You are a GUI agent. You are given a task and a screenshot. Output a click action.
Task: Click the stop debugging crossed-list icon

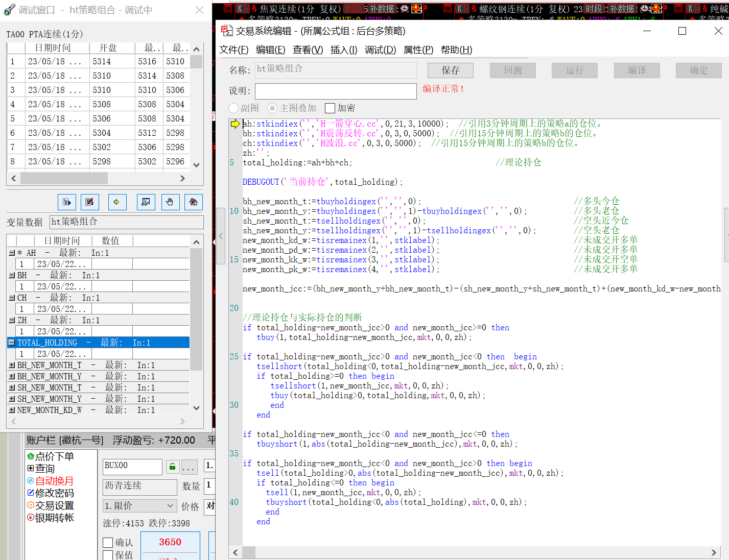[90, 202]
